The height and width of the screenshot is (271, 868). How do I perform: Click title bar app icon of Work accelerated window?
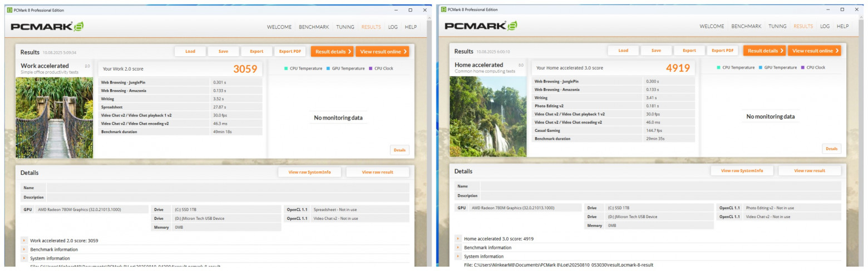click(x=9, y=9)
